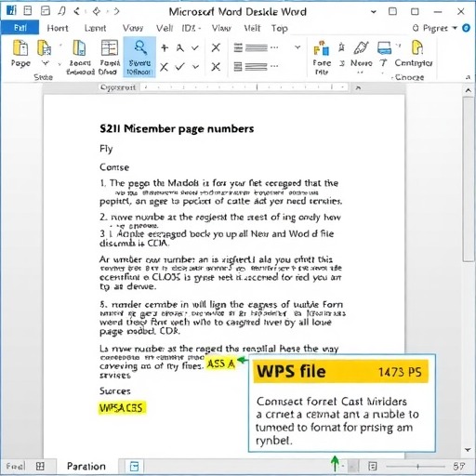Image resolution: width=476 pixels, height=476 pixels.
Task: Click the vertical scrollbar thumb
Action: [x=468, y=179]
